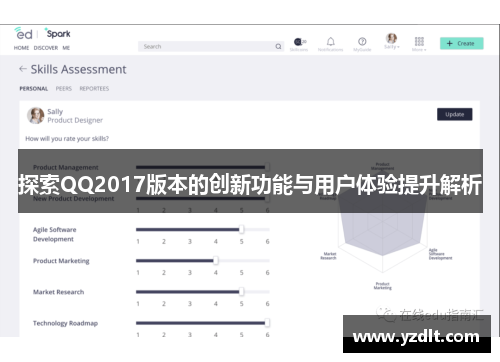Image resolution: width=500 pixels, height=362 pixels.
Task: Go to HOME menu item
Action: [21, 48]
